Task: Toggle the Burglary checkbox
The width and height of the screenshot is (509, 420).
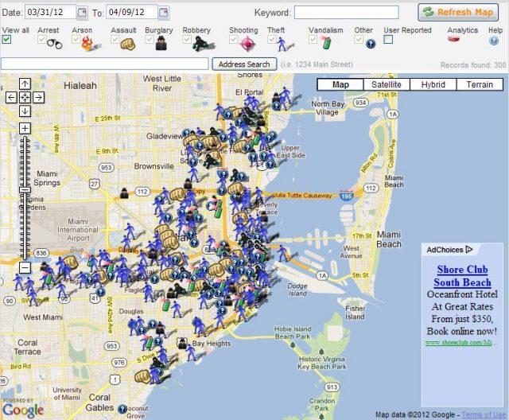Action: tap(150, 40)
